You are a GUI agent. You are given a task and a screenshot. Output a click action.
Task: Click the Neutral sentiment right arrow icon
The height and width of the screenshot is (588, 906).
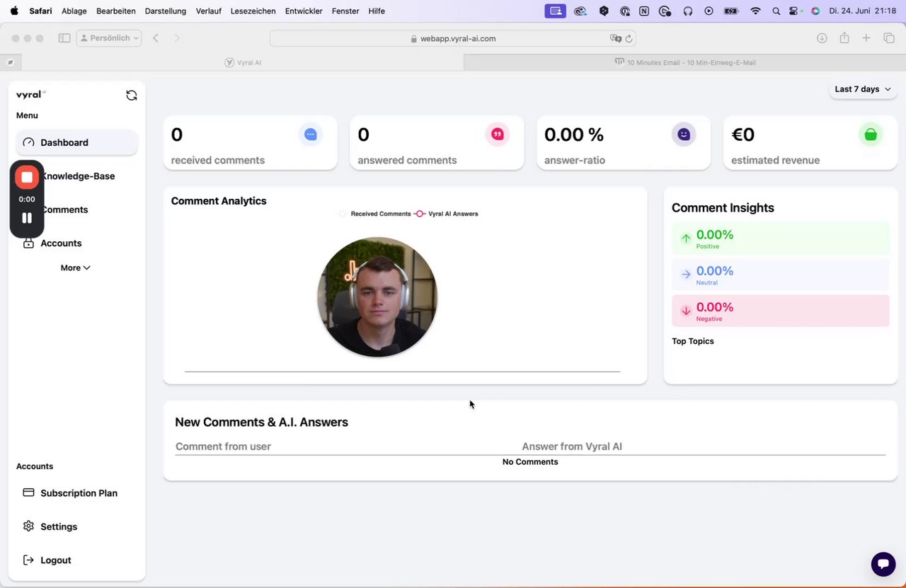point(686,275)
